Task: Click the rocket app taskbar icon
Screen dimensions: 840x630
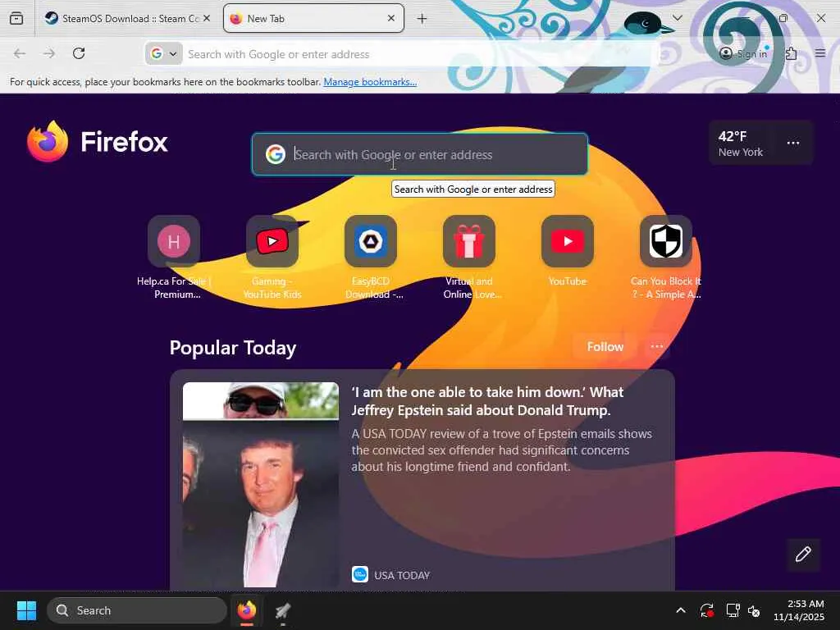Action: (283, 610)
